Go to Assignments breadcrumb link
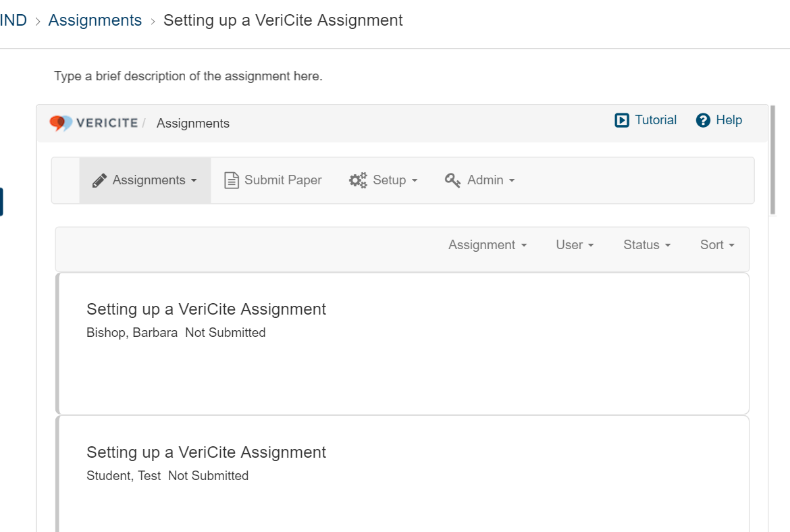 coord(95,20)
